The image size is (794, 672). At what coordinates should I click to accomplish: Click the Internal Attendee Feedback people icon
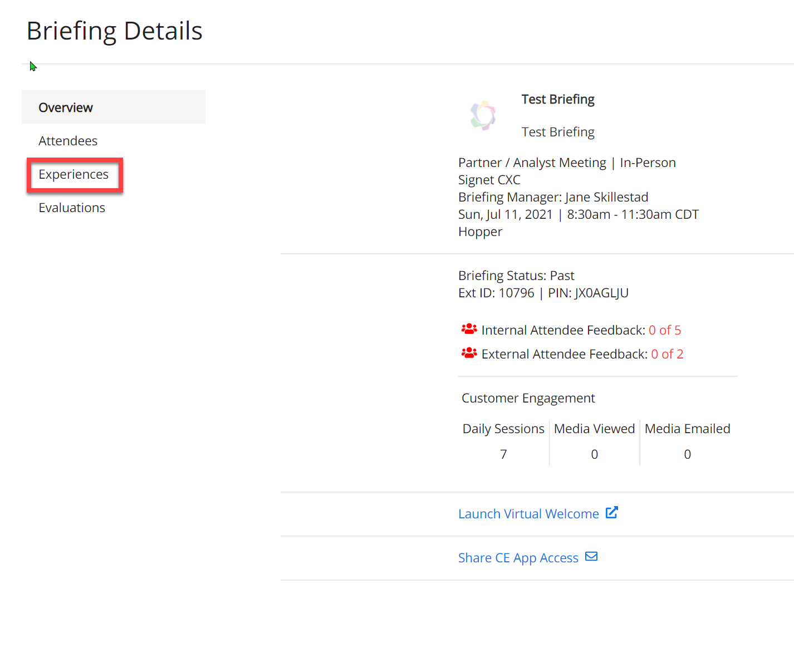point(469,330)
